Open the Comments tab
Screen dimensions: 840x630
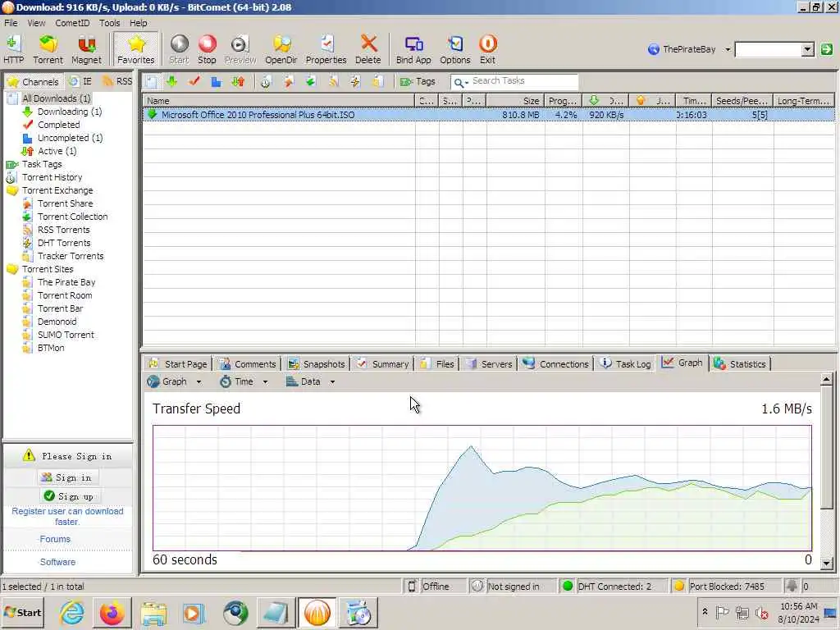pyautogui.click(x=248, y=363)
